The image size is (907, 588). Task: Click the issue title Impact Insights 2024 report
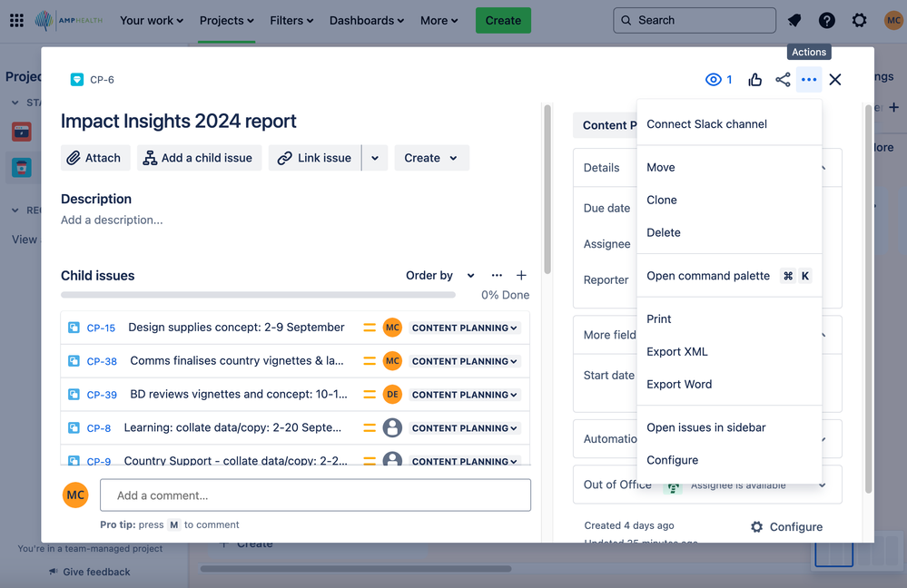[178, 121]
